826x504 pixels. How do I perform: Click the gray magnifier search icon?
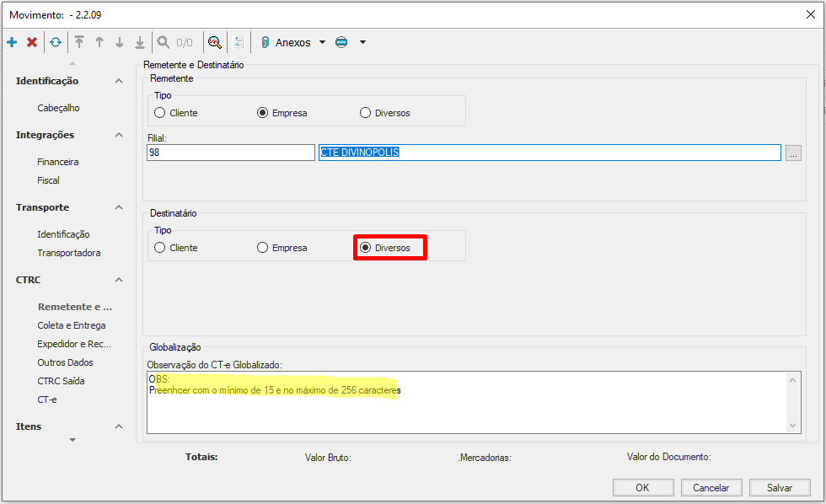click(x=164, y=42)
